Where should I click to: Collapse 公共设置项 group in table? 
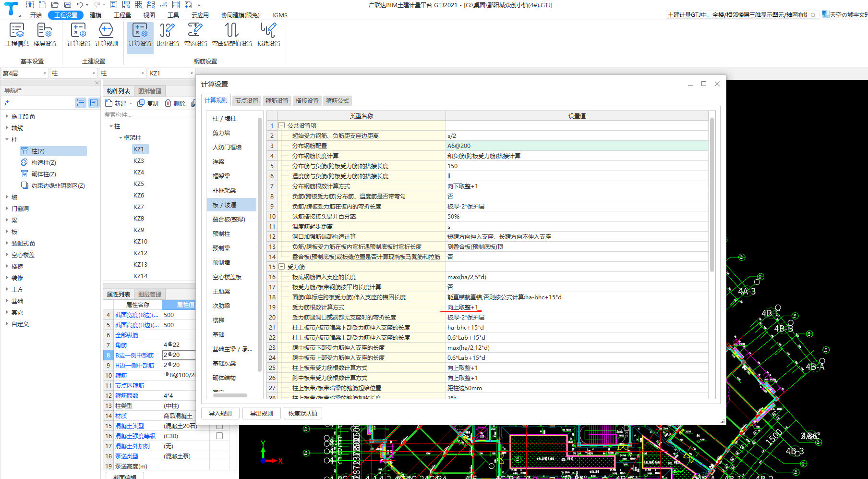pyautogui.click(x=282, y=125)
